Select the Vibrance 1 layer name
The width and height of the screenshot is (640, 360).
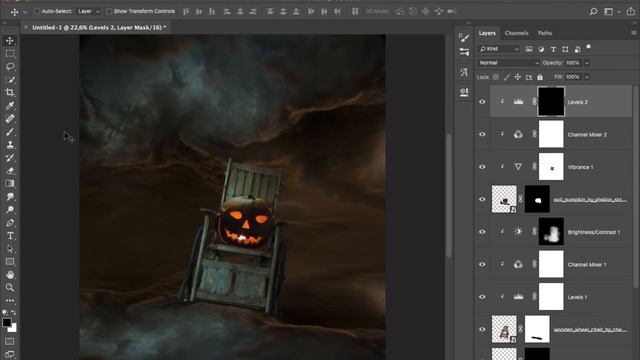[x=580, y=167]
